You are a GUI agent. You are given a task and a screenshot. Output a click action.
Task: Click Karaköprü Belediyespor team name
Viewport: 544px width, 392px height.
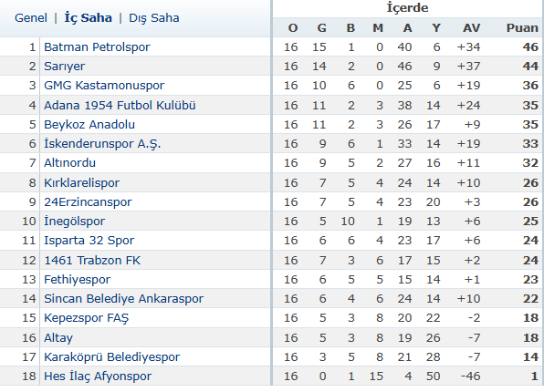tap(112, 357)
